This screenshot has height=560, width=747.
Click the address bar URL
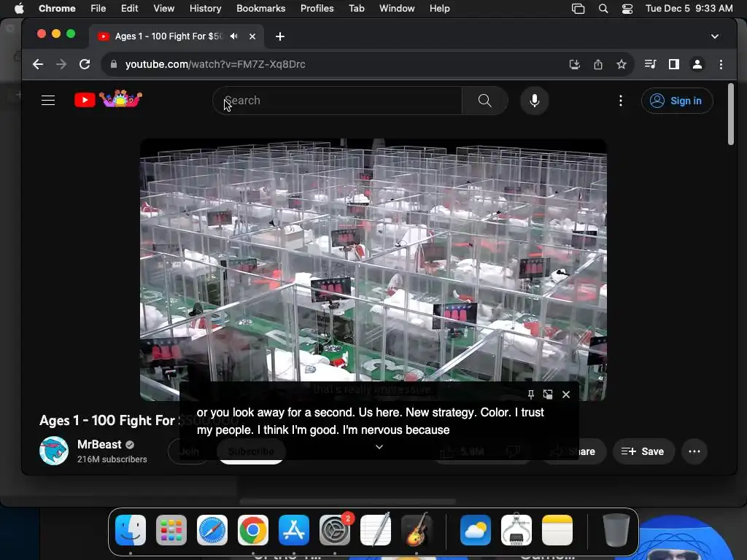click(x=215, y=64)
